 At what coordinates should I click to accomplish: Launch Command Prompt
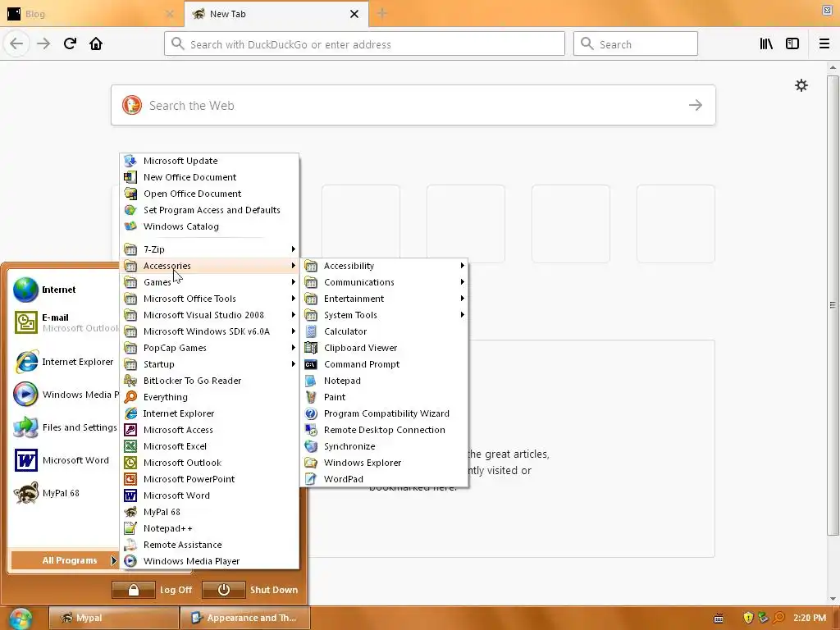click(x=384, y=364)
